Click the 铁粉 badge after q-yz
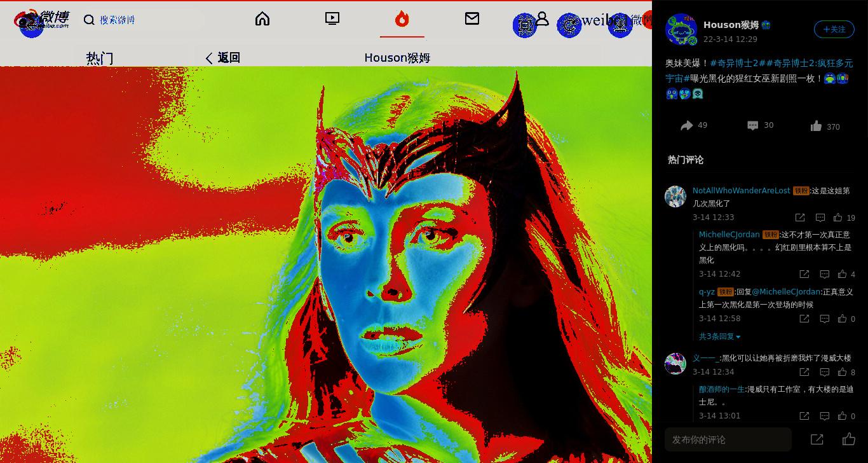Image resolution: width=868 pixels, height=463 pixels. 726,292
